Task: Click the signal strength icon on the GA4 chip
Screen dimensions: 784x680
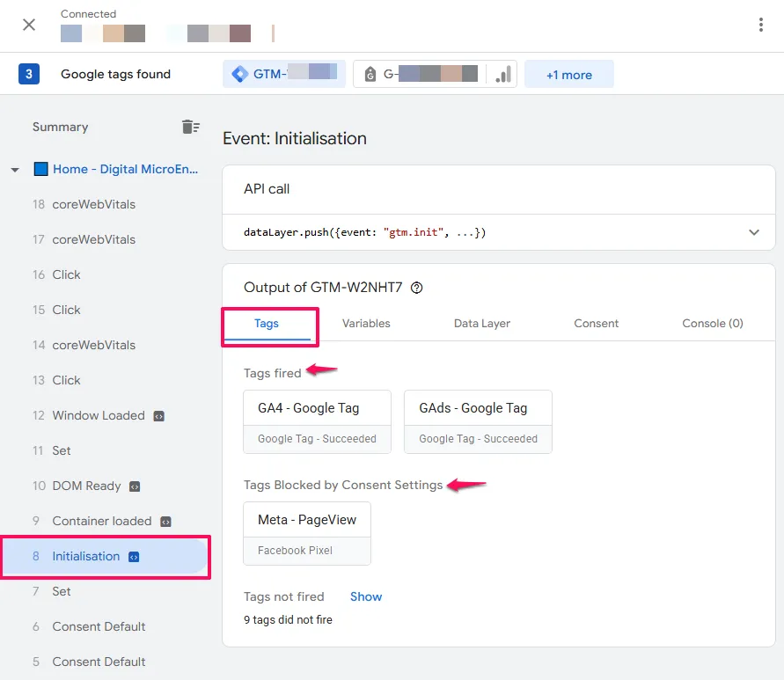Action: pyautogui.click(x=502, y=74)
